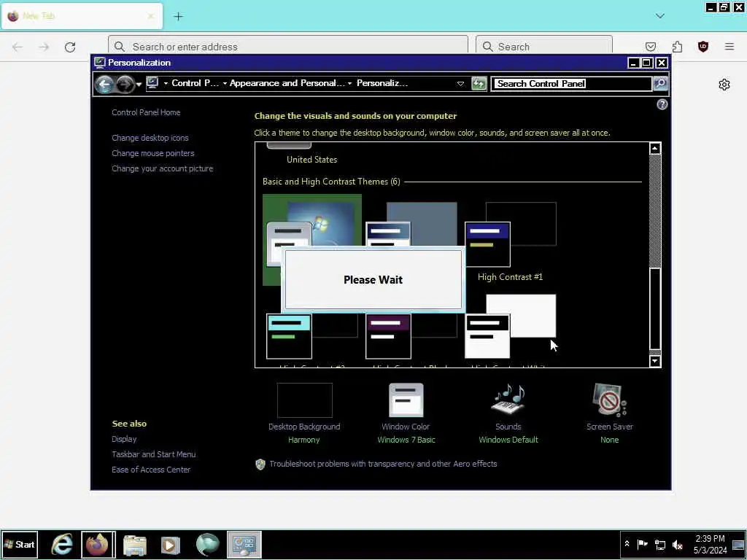Open new Firefox tab with plus button

point(178,16)
